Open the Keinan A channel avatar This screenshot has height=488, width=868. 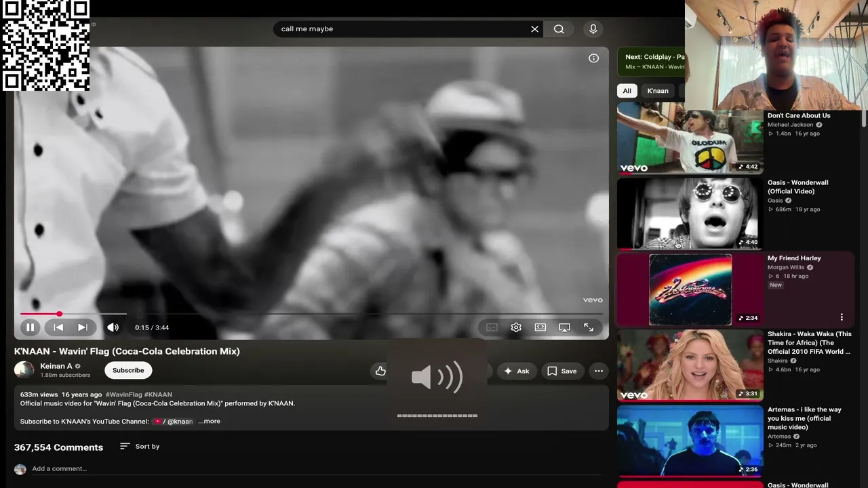pos(24,369)
